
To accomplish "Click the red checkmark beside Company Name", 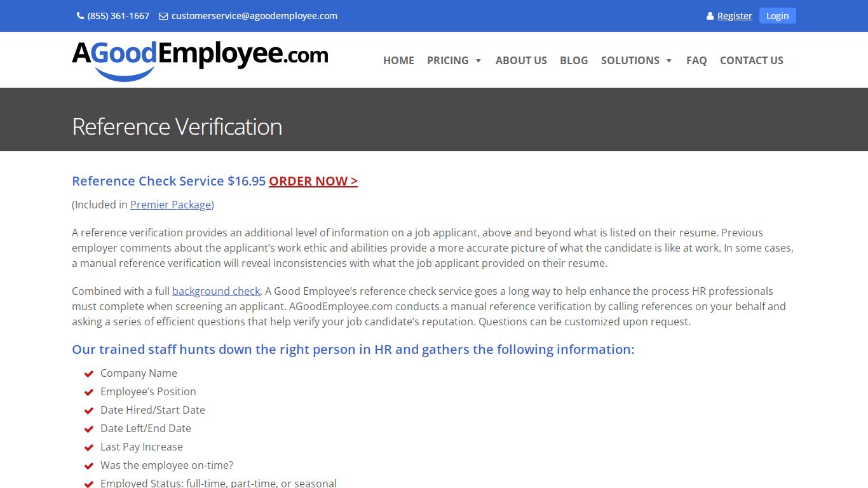I will click(x=89, y=374).
